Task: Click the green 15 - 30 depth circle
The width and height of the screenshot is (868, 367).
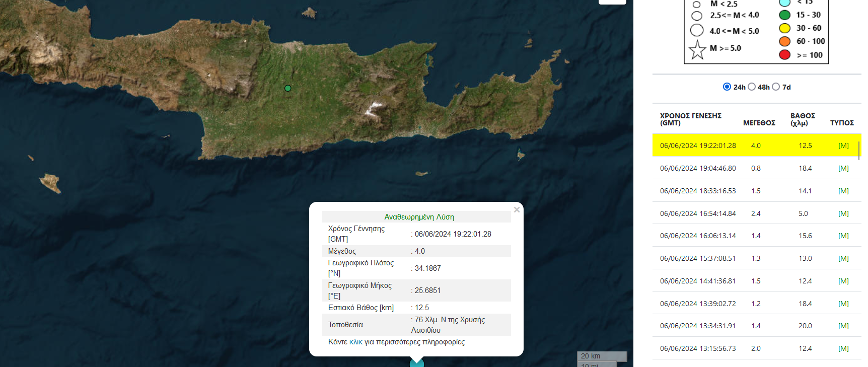Action: pyautogui.click(x=784, y=15)
